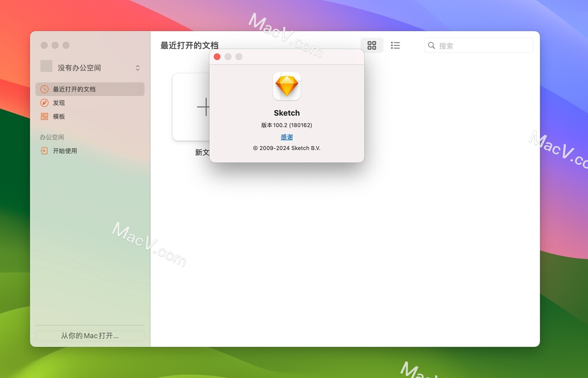Click the search magnifier icon
The height and width of the screenshot is (378, 588).
(431, 45)
